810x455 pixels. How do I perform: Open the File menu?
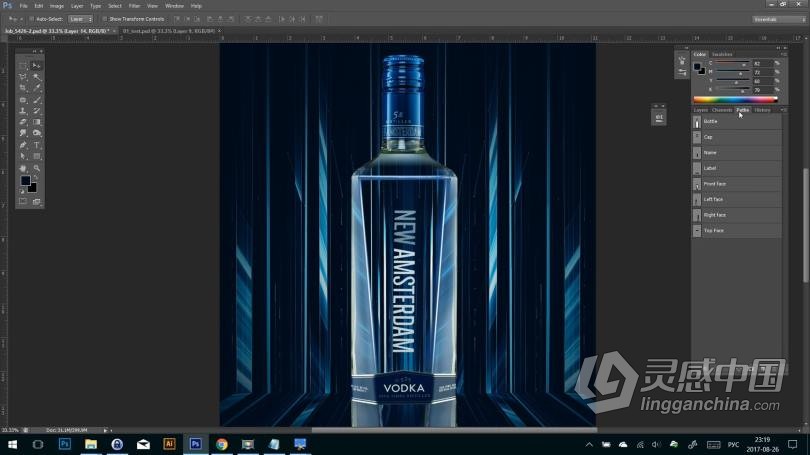tap(23, 6)
